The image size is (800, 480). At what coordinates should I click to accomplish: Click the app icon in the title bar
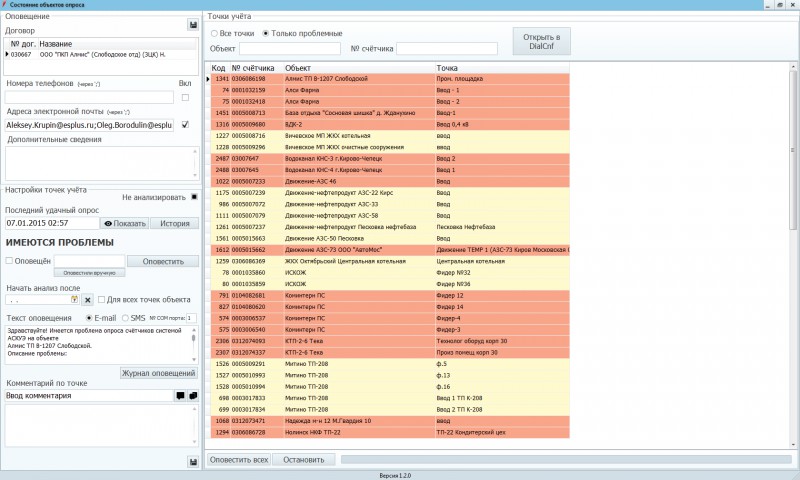(4, 5)
